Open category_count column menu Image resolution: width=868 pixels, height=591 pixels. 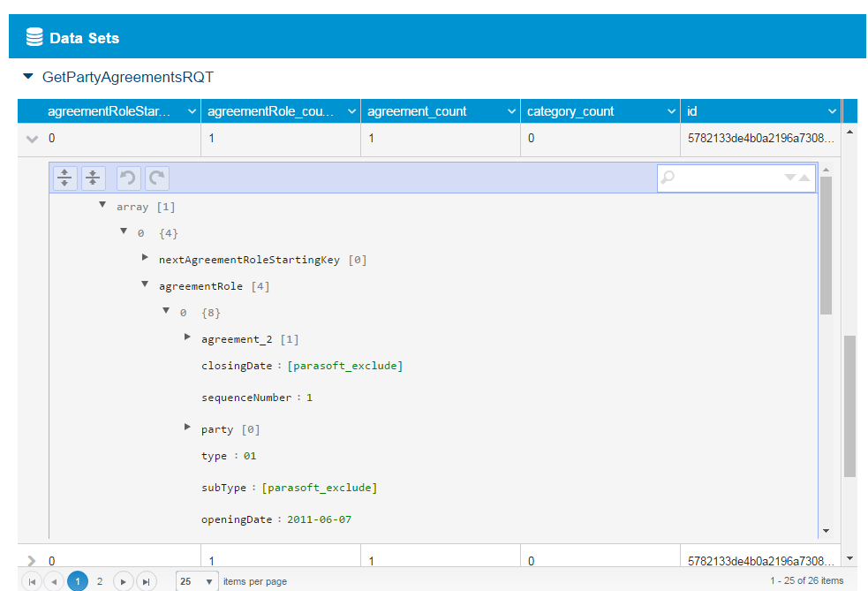pos(671,111)
